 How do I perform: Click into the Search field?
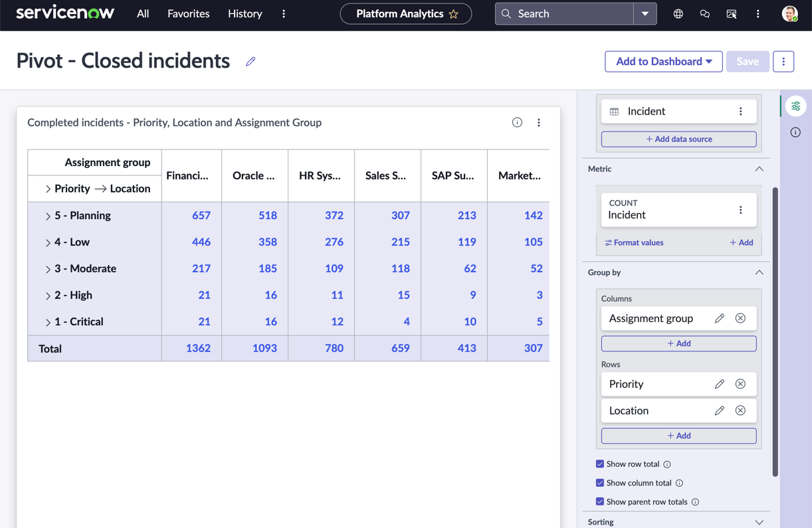pyautogui.click(x=564, y=13)
